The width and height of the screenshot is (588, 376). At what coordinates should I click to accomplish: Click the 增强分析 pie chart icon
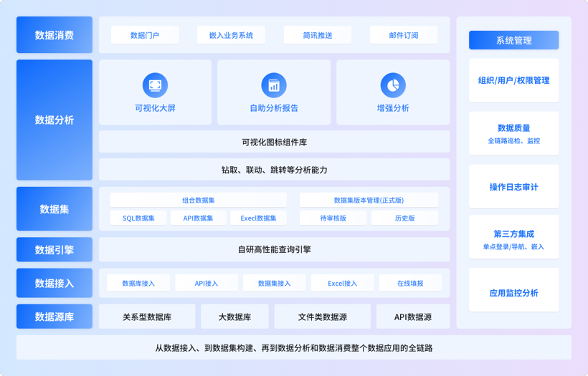tap(392, 85)
